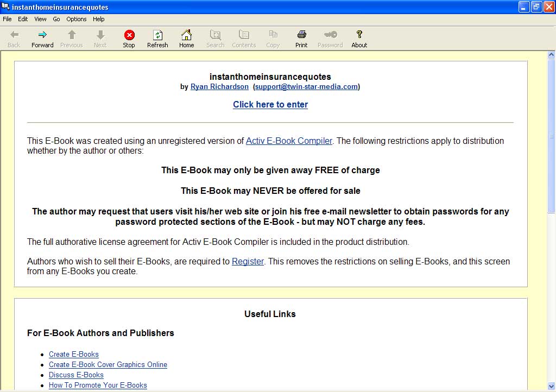Click the Password key icon
Image resolution: width=556 pixels, height=392 pixels.
coord(331,34)
